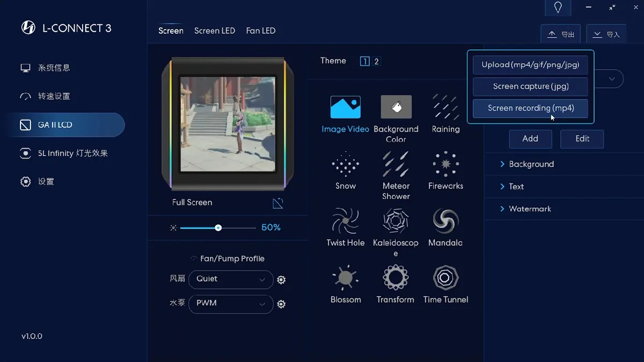Click the Edit button
The width and height of the screenshot is (644, 362).
[x=582, y=139]
